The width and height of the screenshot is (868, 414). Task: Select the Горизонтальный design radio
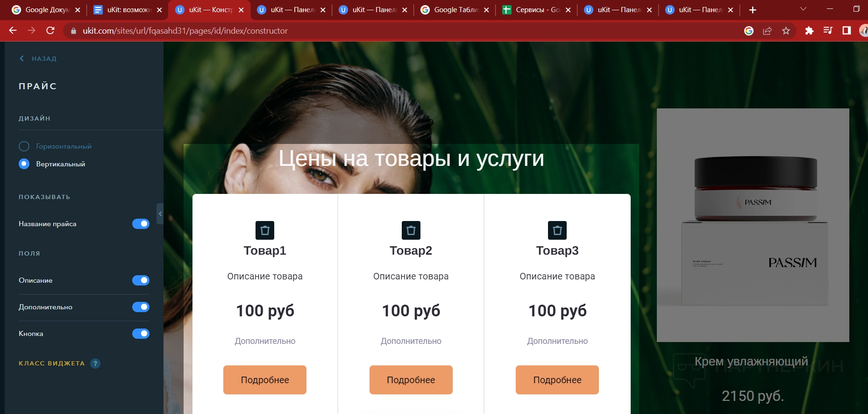(x=24, y=146)
